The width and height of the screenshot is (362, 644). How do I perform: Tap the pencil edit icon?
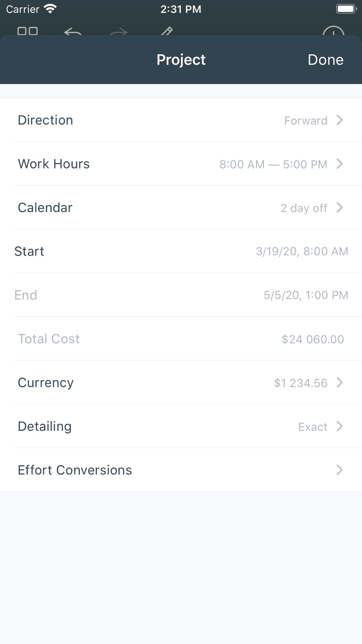(x=167, y=32)
